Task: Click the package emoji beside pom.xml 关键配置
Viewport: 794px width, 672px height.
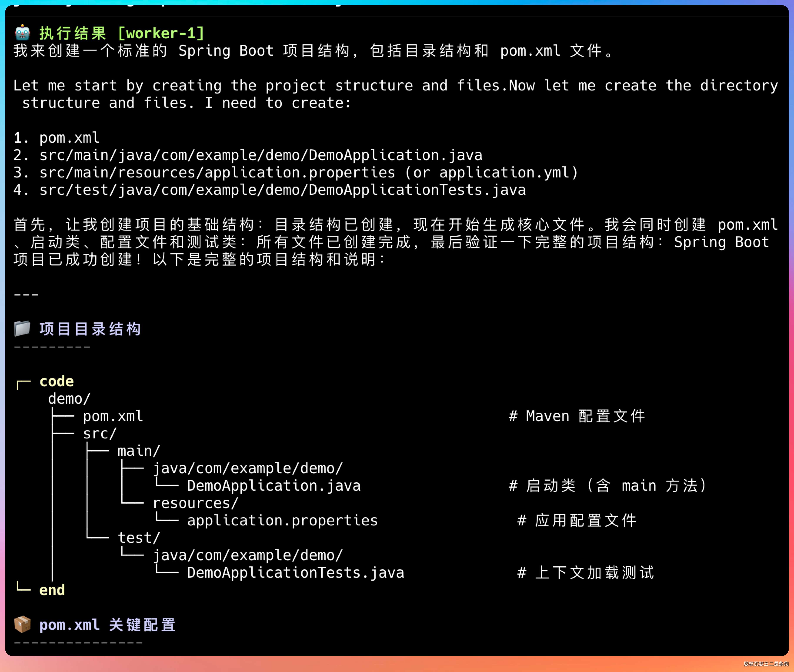Action: pos(22,624)
